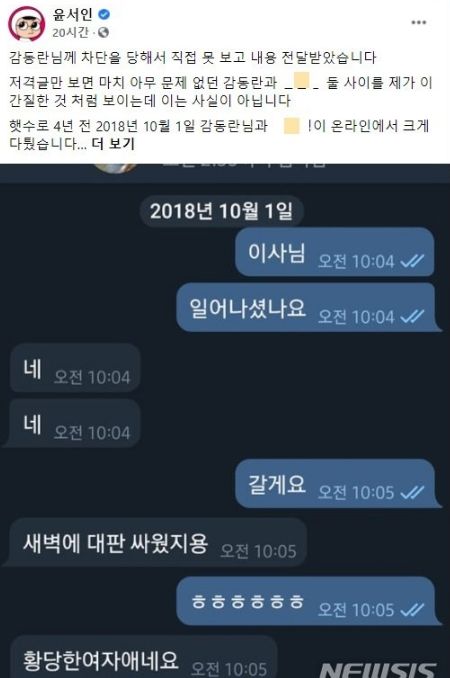
Task: Click the globe public-audience icon
Action: coord(103,32)
